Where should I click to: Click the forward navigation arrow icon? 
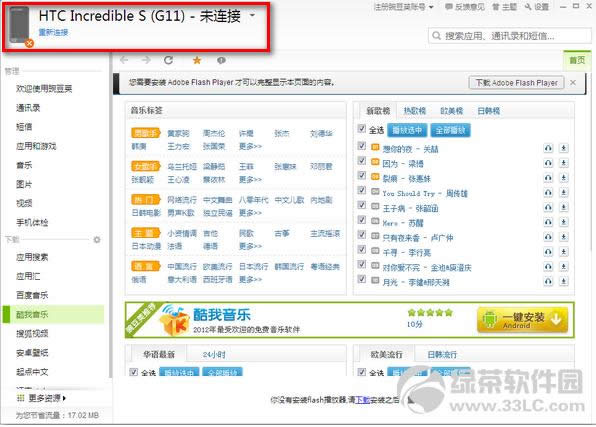pyautogui.click(x=146, y=60)
